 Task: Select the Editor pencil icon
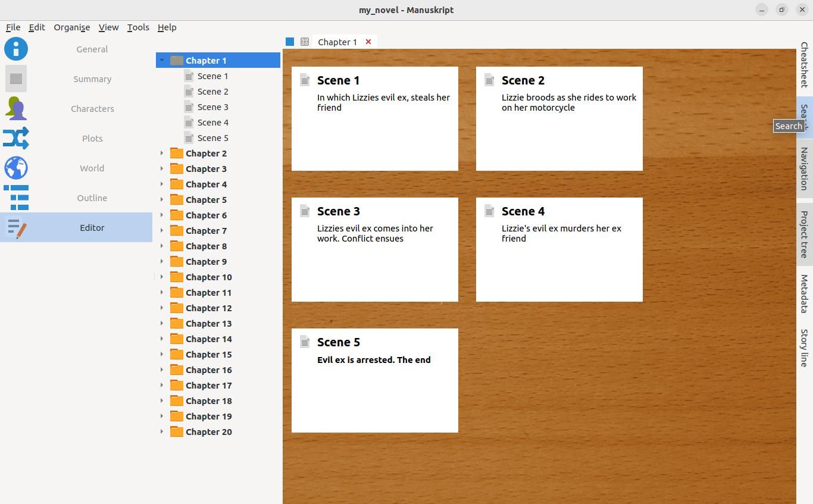tap(16, 227)
